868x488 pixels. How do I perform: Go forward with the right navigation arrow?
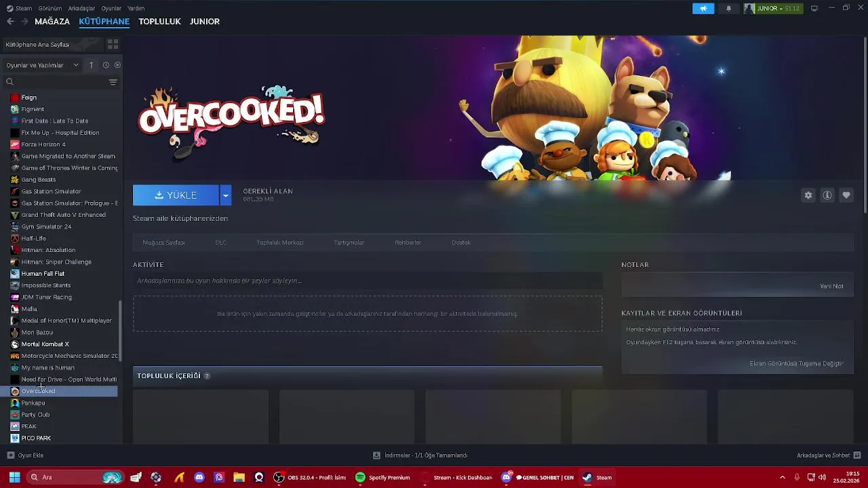coord(24,22)
